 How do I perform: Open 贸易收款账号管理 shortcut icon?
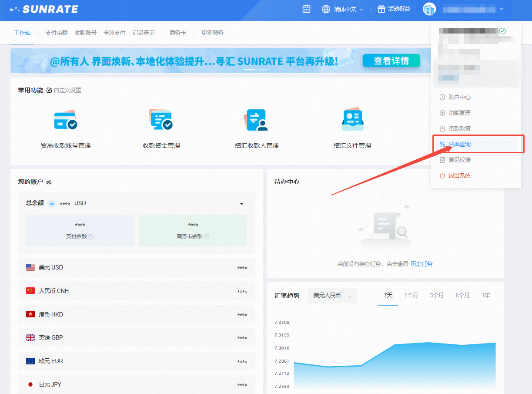(65, 121)
